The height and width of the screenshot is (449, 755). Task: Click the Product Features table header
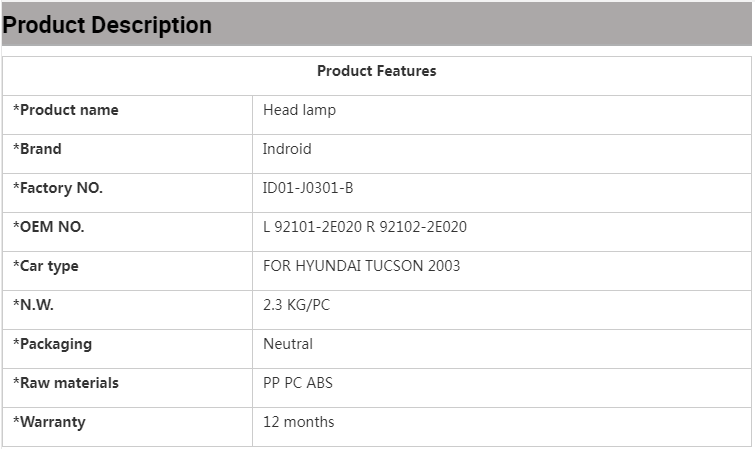(376, 71)
